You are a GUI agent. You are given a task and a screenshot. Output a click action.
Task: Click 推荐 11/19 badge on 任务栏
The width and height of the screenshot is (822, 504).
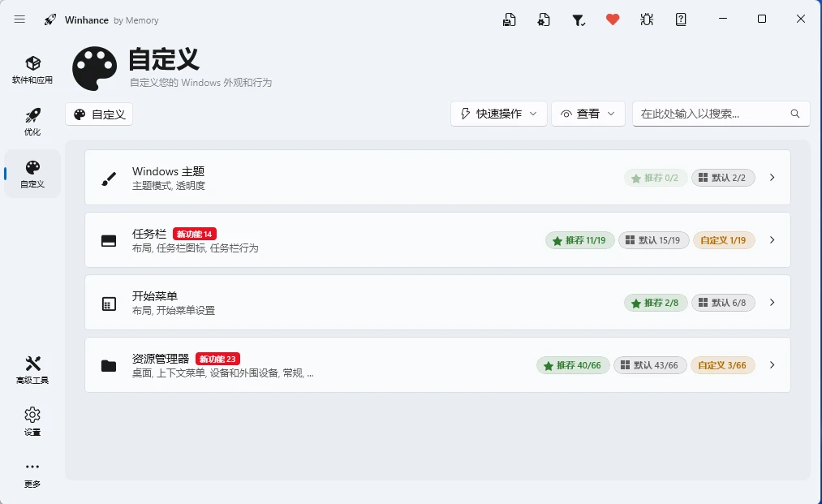click(x=580, y=240)
